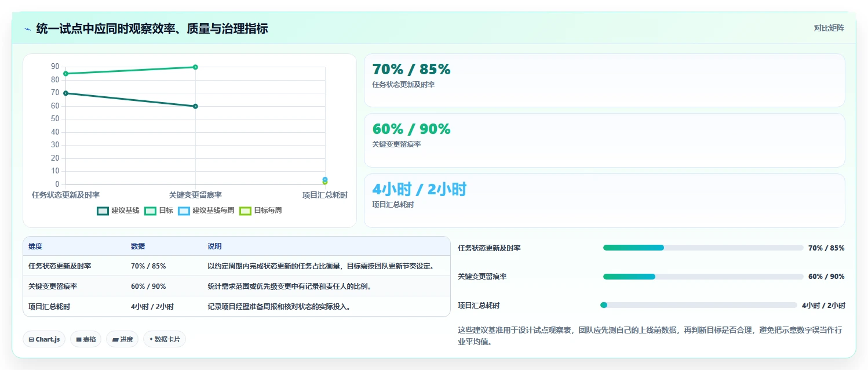
Task: Click the baseline data point at 60 on the chart
Action: click(x=195, y=106)
